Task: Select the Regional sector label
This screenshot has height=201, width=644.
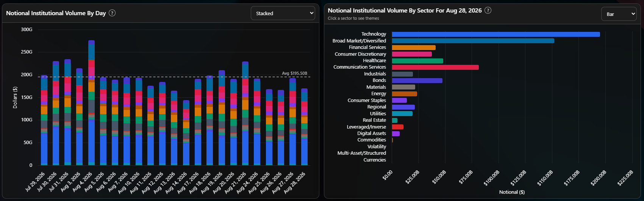Action: (377, 107)
